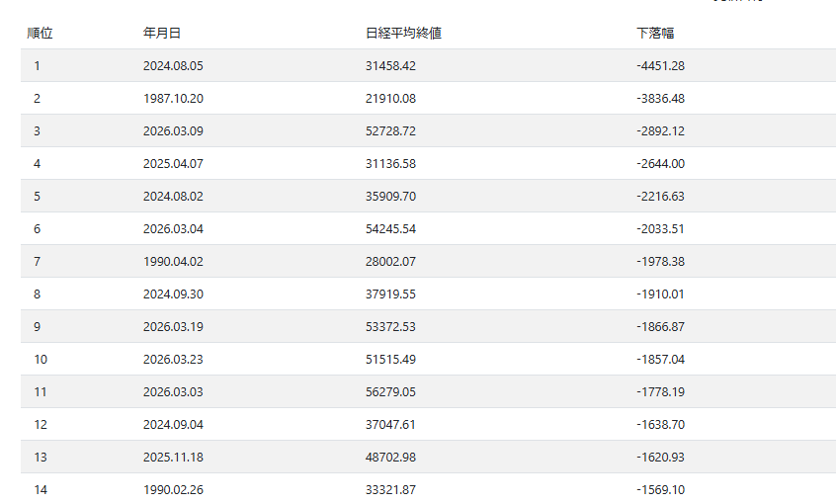This screenshot has height=504, width=836.
Task: Click closing value 35909.70 in row 5
Action: (390, 196)
